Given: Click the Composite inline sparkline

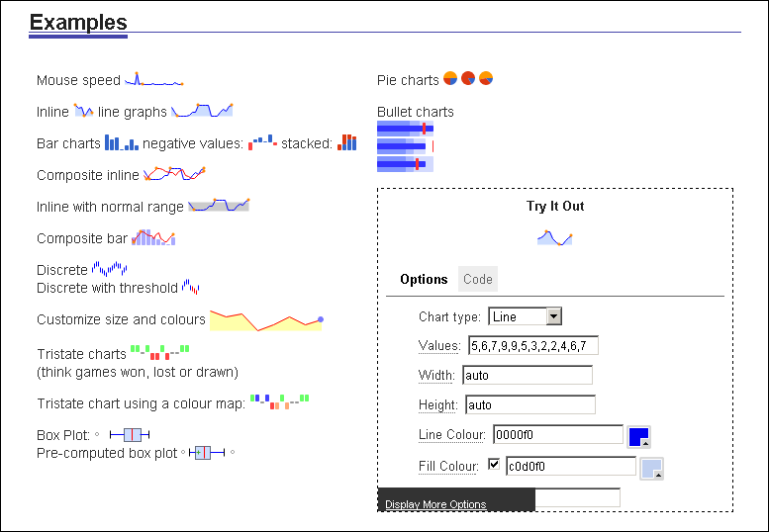Looking at the screenshot, I should pos(174,174).
